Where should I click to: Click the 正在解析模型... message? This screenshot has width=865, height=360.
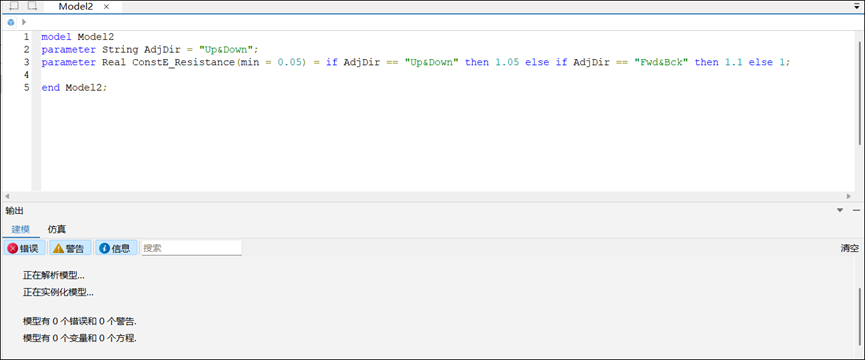[x=54, y=275]
